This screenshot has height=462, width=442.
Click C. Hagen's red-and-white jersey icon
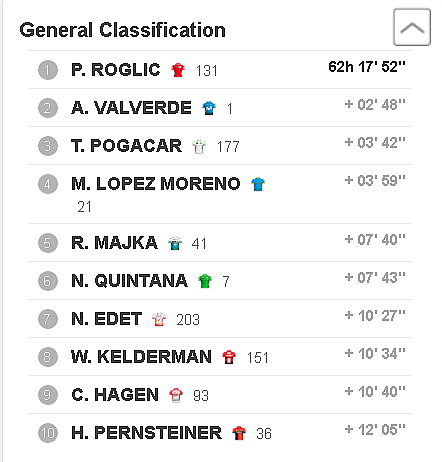click(x=176, y=395)
